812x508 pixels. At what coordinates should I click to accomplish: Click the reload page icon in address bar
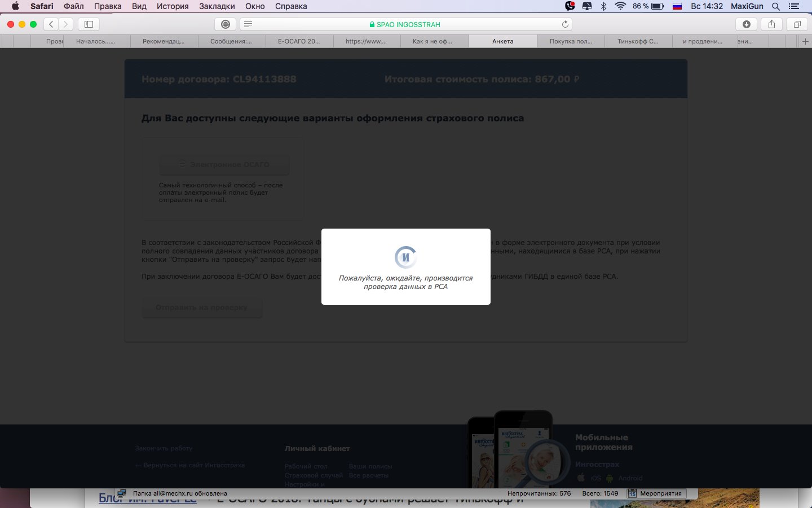tap(565, 24)
